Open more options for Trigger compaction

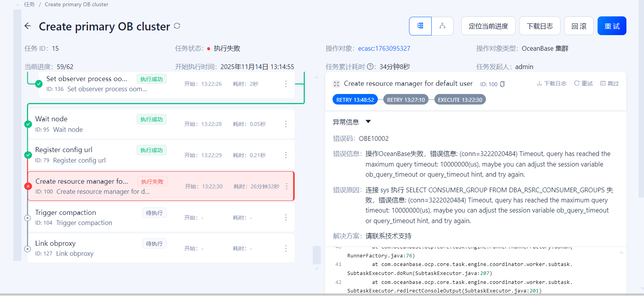[286, 218]
